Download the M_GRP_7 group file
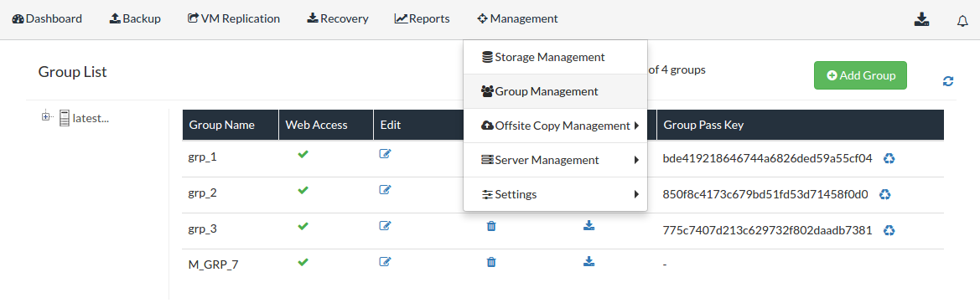This screenshot has height=303, width=980. (x=589, y=260)
